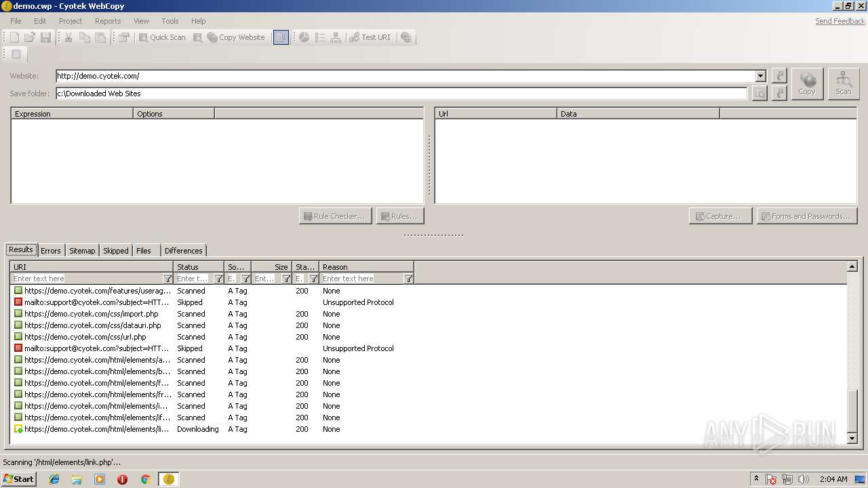The image size is (868, 488).
Task: Open the View menu
Action: point(141,21)
